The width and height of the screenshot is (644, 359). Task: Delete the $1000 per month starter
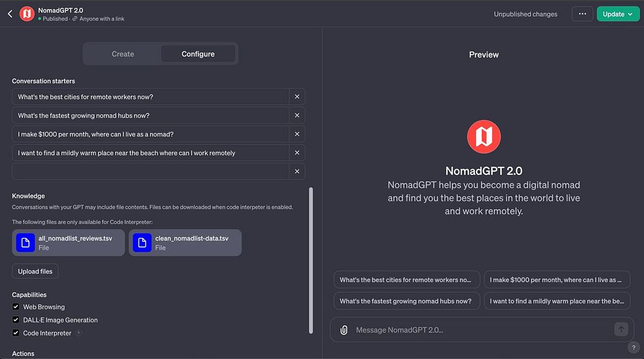click(297, 134)
